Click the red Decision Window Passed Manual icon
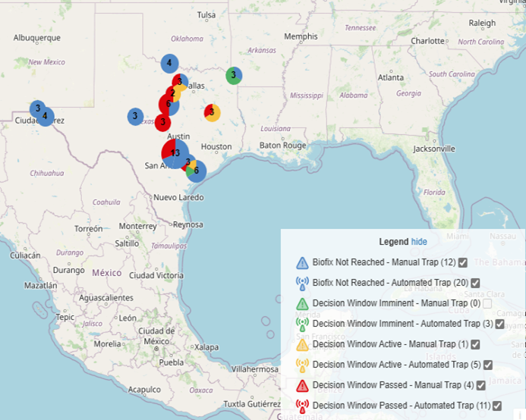The width and height of the screenshot is (526, 420). (302, 385)
